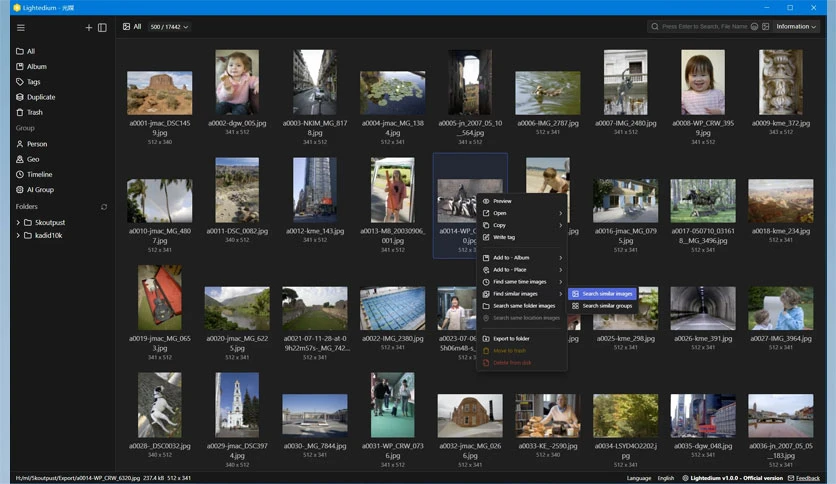The width and height of the screenshot is (836, 484).
Task: Select thumbnail a0022-IMG_2380.jpg
Action: click(x=392, y=309)
